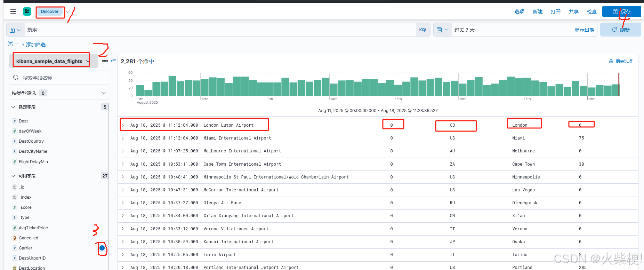
Task: Collapse the field sidebar arrow icon
Action: [113, 61]
